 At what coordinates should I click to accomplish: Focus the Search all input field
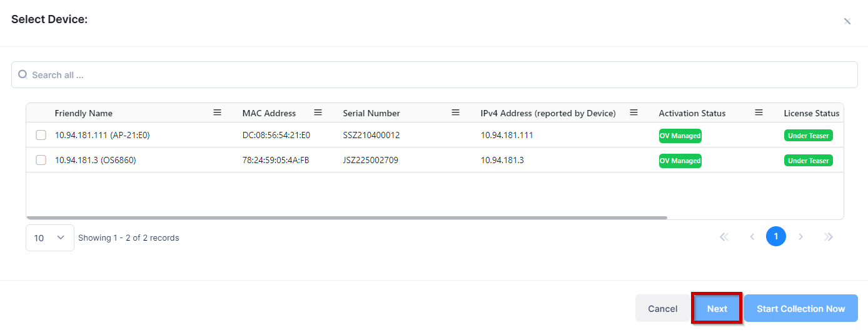pyautogui.click(x=438, y=75)
